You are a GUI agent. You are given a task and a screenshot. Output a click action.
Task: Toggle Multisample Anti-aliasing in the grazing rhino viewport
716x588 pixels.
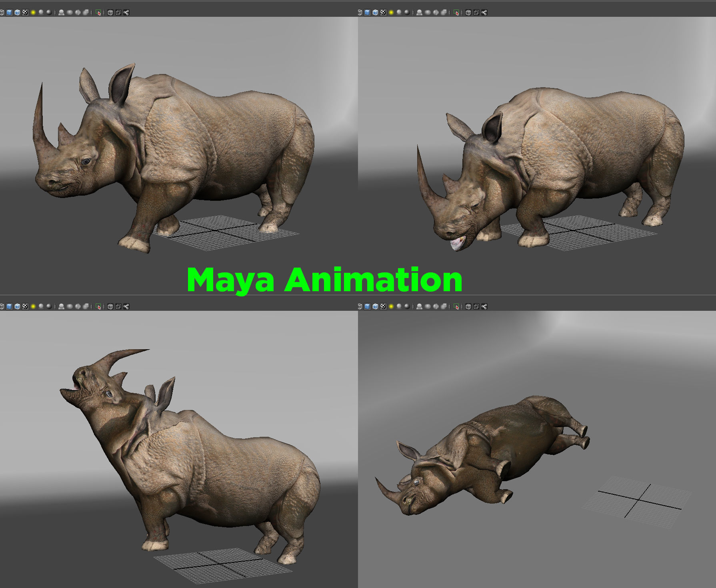click(436, 12)
